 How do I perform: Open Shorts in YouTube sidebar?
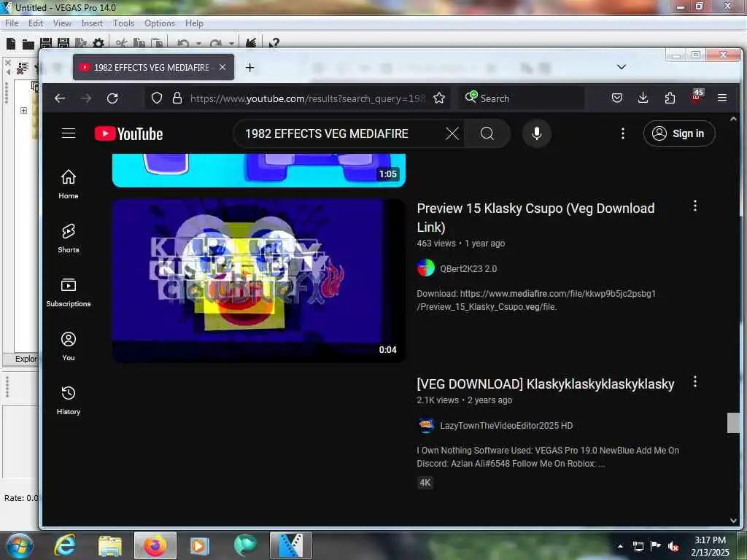(x=69, y=238)
